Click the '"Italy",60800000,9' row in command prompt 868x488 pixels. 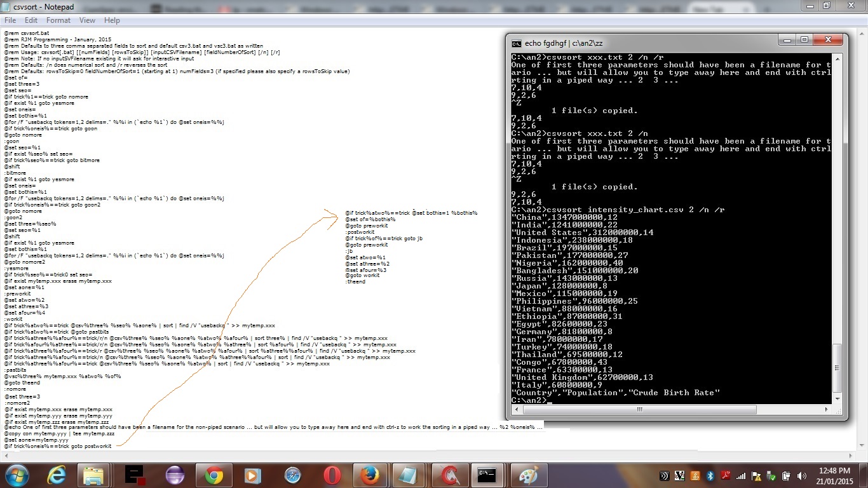pyautogui.click(x=557, y=385)
